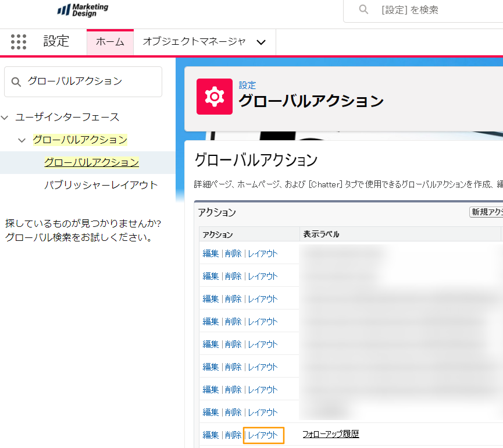The height and width of the screenshot is (448, 503).
Task: Select パブリッシャーレイアウト in the sidebar
Action: pos(101,185)
